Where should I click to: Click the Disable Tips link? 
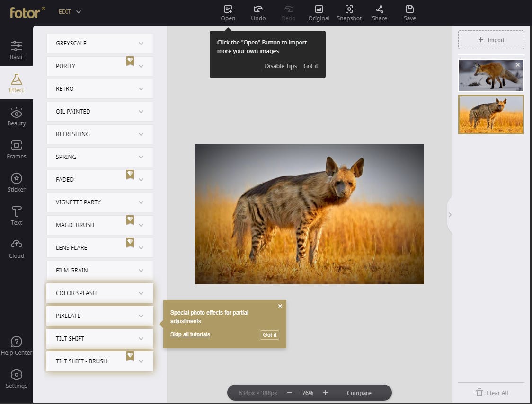(281, 66)
